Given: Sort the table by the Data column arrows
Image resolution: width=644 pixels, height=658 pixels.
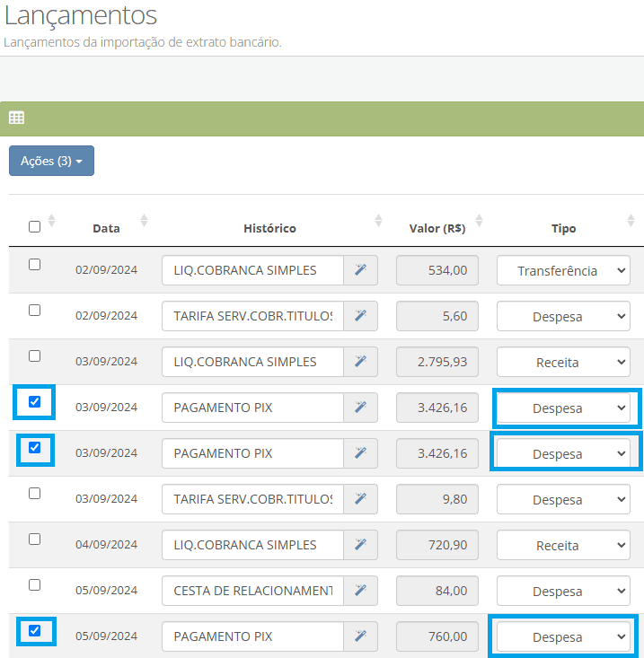Looking at the screenshot, I should click(x=144, y=221).
